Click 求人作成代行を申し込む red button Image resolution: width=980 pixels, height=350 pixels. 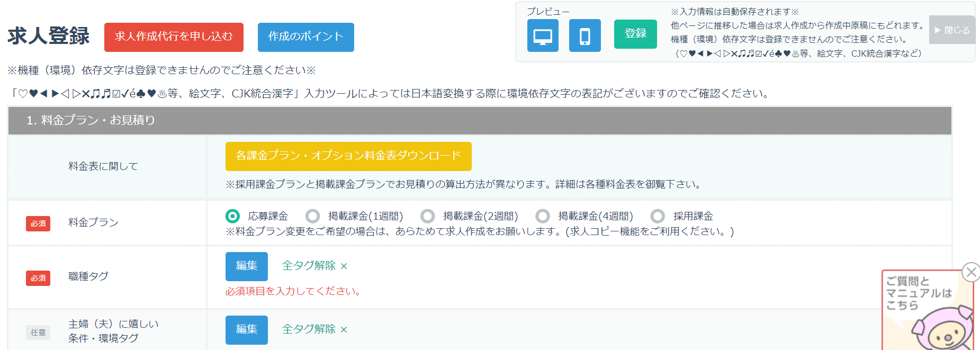coord(174,37)
